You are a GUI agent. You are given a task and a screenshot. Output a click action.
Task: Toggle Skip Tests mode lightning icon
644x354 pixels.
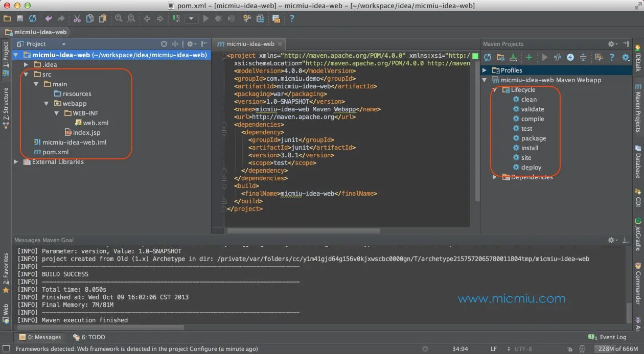coord(570,58)
